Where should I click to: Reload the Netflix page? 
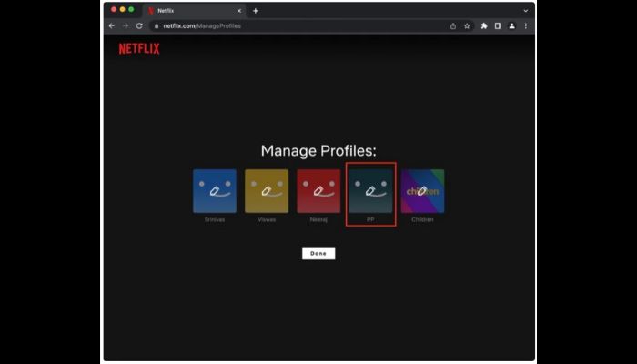point(139,25)
